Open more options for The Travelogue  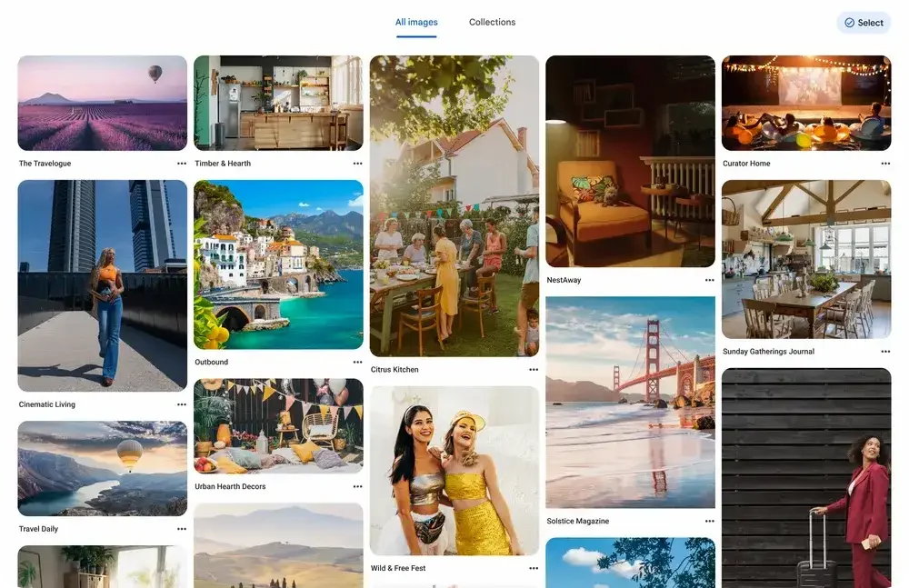[x=182, y=164]
